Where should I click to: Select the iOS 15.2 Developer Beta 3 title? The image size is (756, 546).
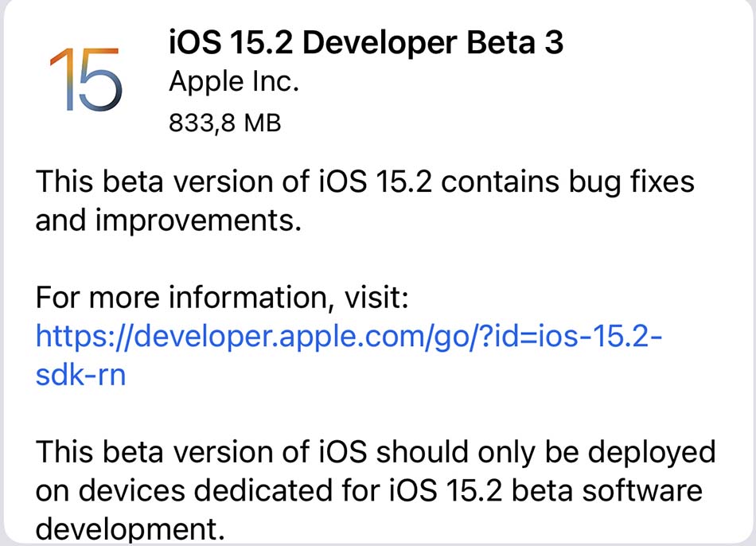tap(366, 42)
